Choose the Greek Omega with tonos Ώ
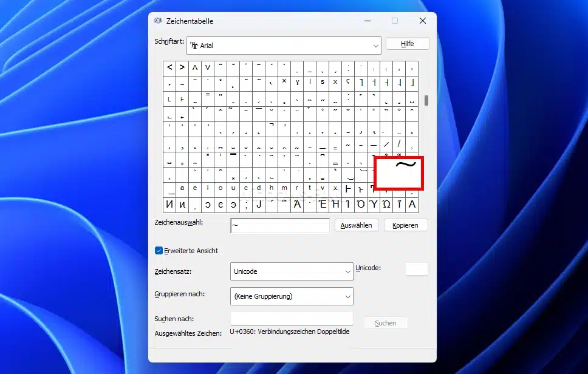The image size is (588, 374). [x=386, y=205]
